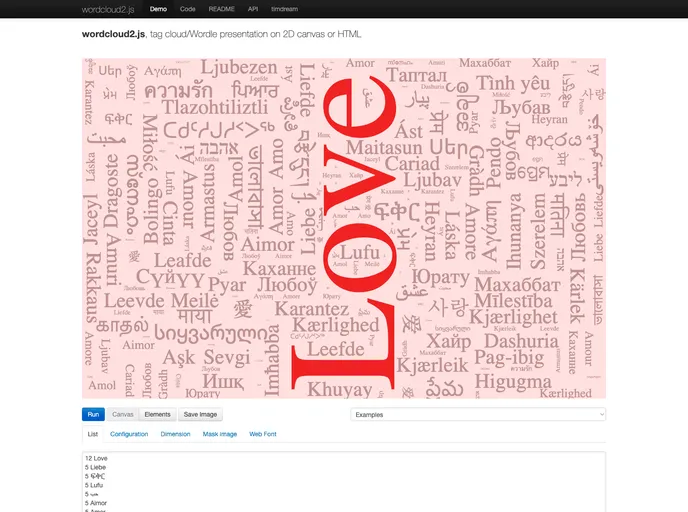The image size is (688, 512).
Task: Click the word Sevgi in the cloud
Action: [x=226, y=358]
